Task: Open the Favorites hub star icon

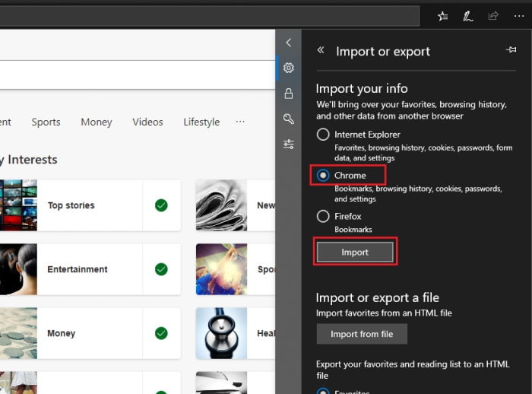Action: click(442, 16)
